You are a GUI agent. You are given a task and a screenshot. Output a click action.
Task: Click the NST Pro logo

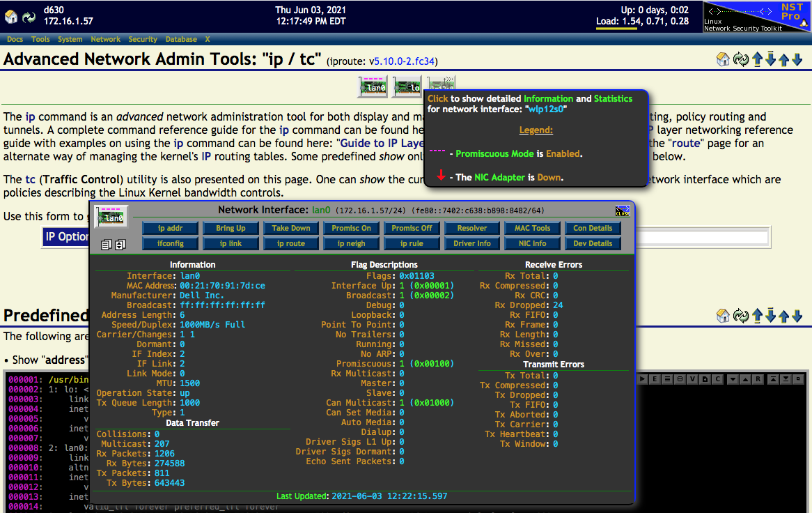756,17
